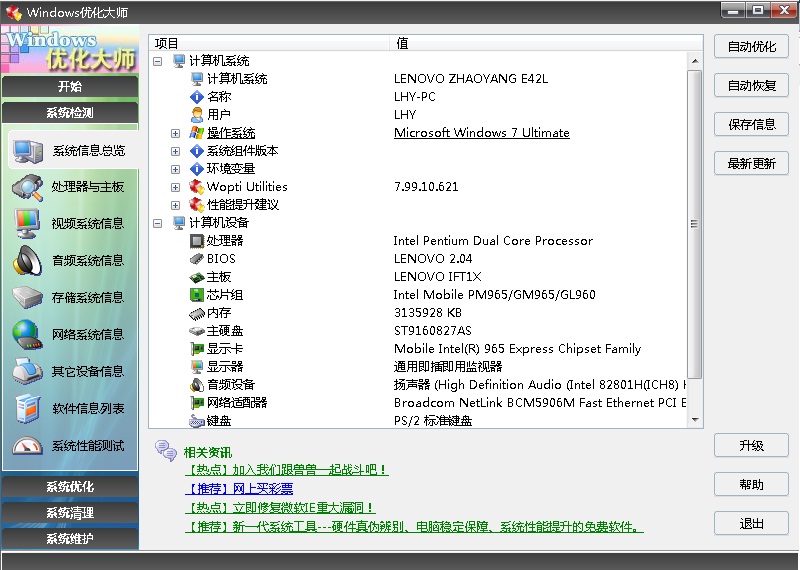Viewport: 800px width, 570px height.
Task: Open the 系统清理 sidebar section
Action: coord(70,512)
